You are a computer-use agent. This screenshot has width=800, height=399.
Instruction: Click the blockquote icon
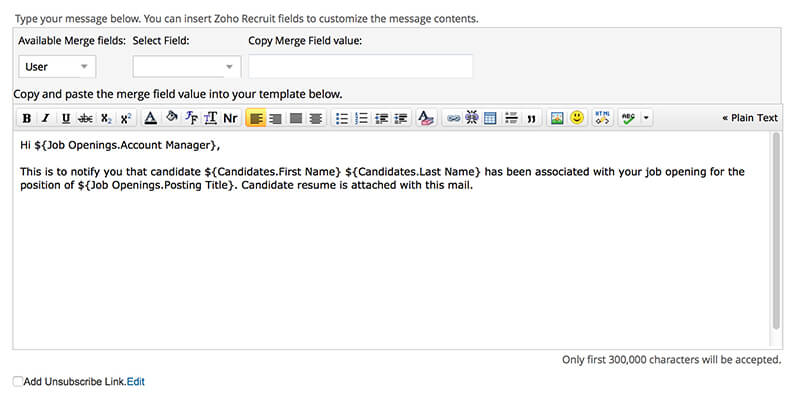pyautogui.click(x=532, y=118)
